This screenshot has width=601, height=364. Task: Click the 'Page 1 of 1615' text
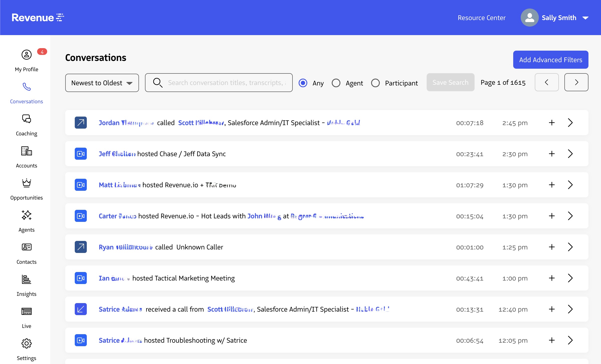[503, 82]
